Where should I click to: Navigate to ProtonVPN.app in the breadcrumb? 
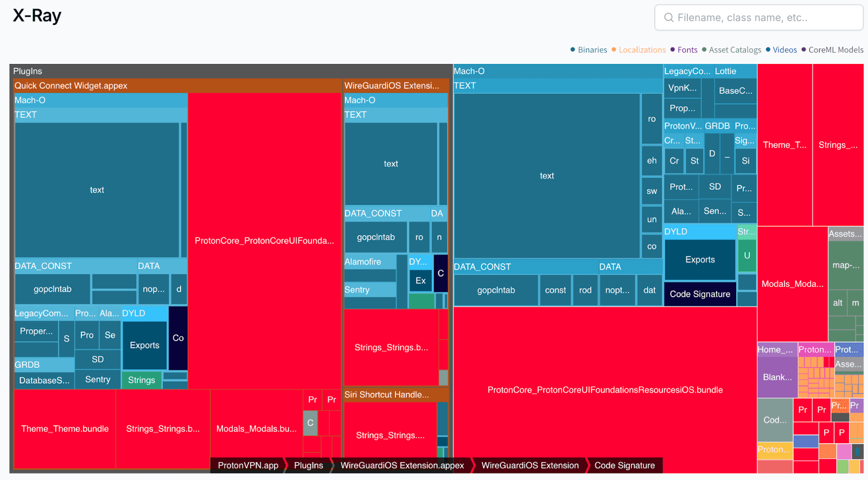[248, 465]
